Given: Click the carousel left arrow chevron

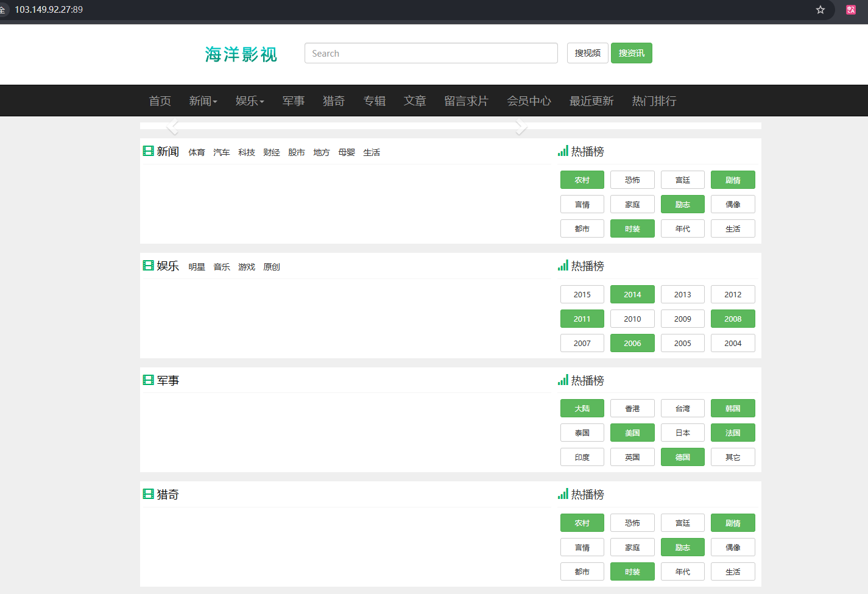Looking at the screenshot, I should [x=173, y=126].
